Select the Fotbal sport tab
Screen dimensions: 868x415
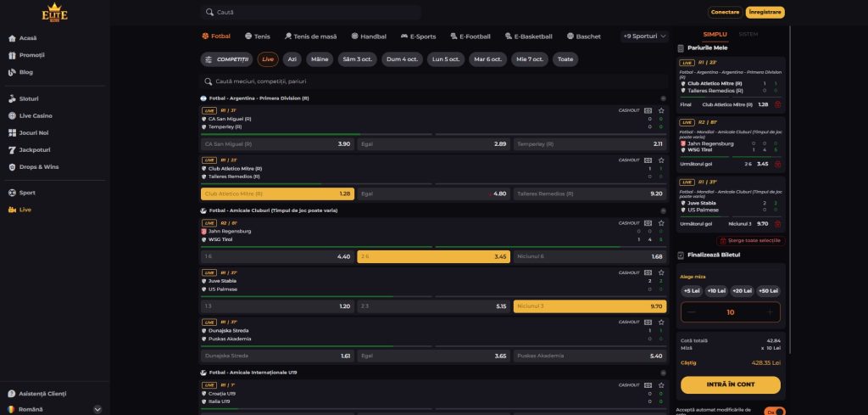[216, 36]
